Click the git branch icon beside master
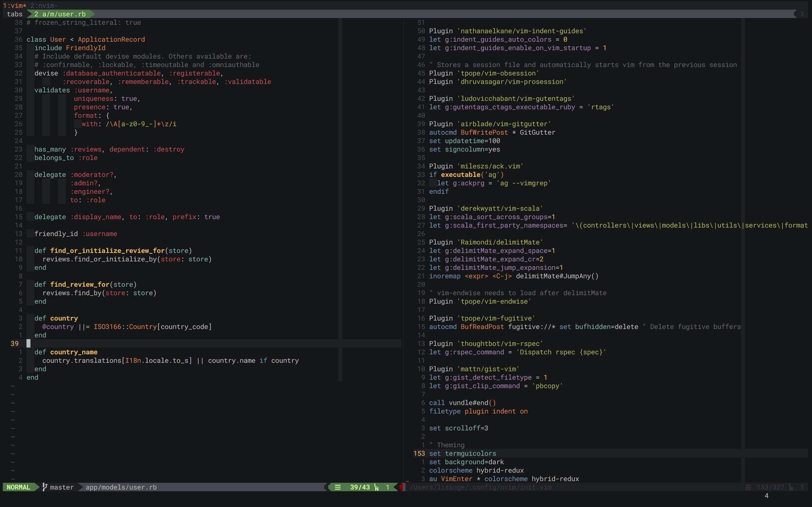This screenshot has width=812, height=507. (x=45, y=487)
